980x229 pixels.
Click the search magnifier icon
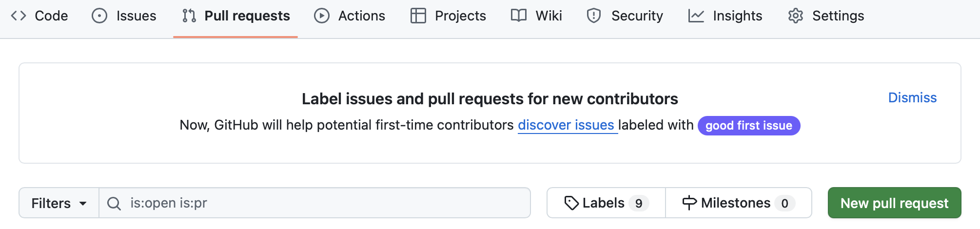[114, 203]
